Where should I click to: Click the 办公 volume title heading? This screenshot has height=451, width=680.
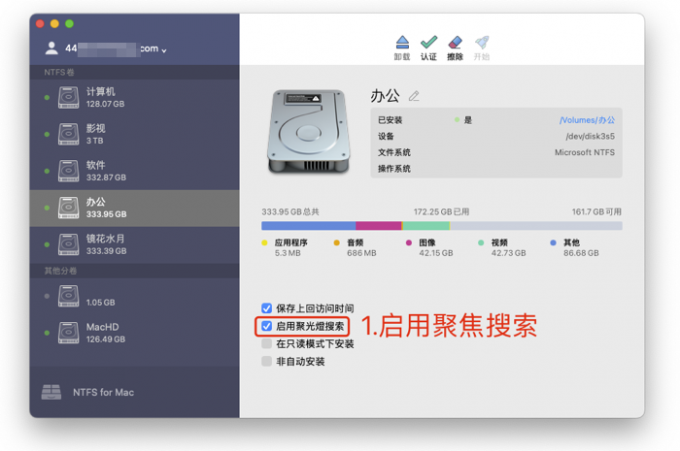tap(385, 96)
